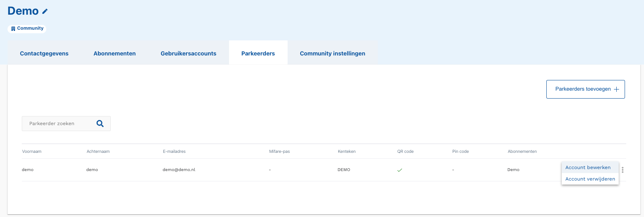The image size is (644, 217).
Task: Click the magnifier icon in the search box
Action: [x=100, y=124]
